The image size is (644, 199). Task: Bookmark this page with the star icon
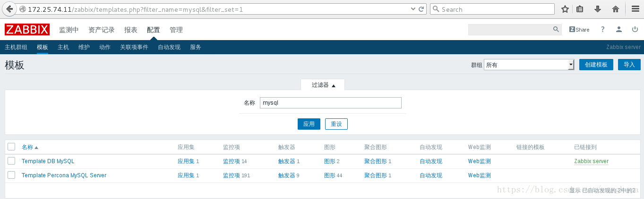[565, 9]
